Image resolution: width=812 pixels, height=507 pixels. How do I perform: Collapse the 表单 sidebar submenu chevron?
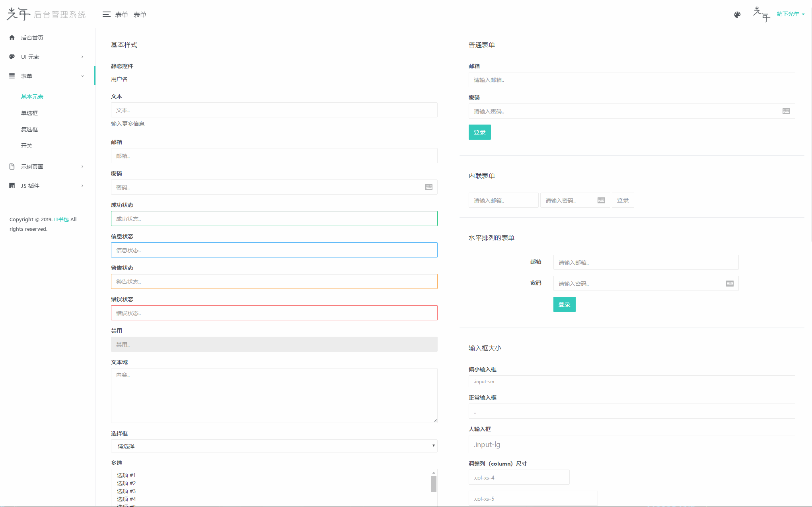click(82, 76)
